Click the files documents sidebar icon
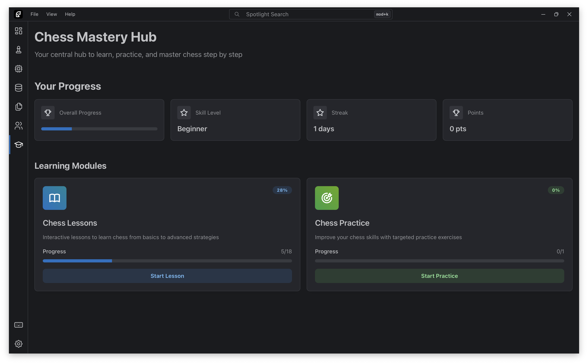Screen dimensions: 588x364 coord(19,107)
